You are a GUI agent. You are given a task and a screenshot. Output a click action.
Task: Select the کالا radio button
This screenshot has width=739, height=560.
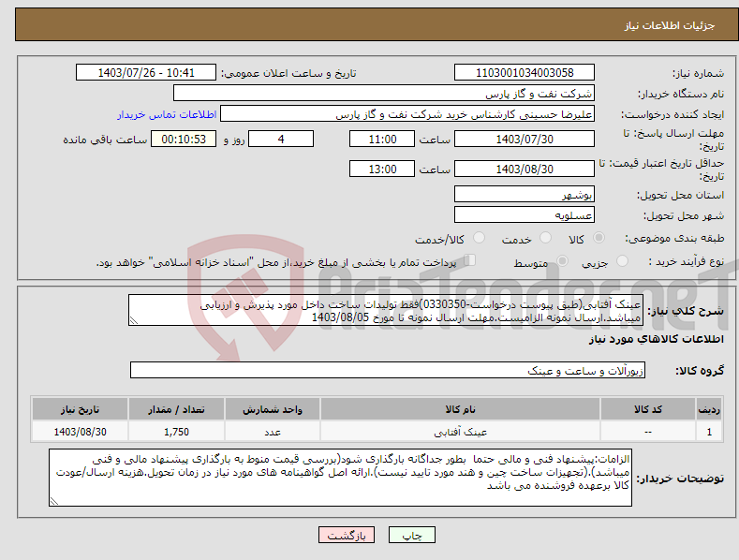[599, 238]
